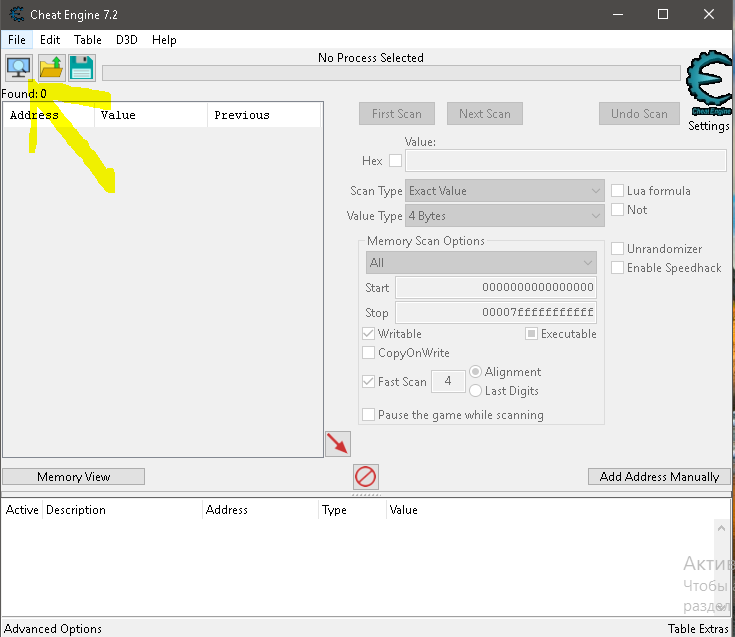
Task: Open the D3D menu
Action: point(127,40)
